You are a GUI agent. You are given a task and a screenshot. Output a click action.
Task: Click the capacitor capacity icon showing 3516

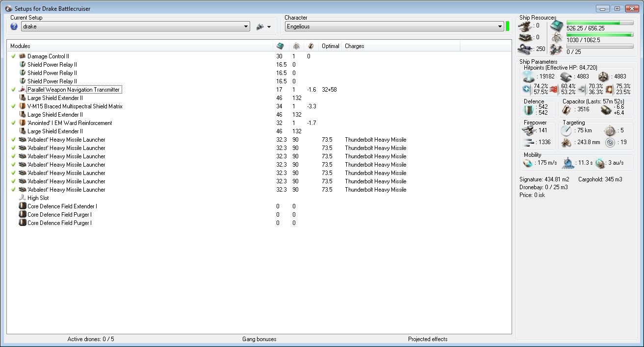(x=567, y=110)
